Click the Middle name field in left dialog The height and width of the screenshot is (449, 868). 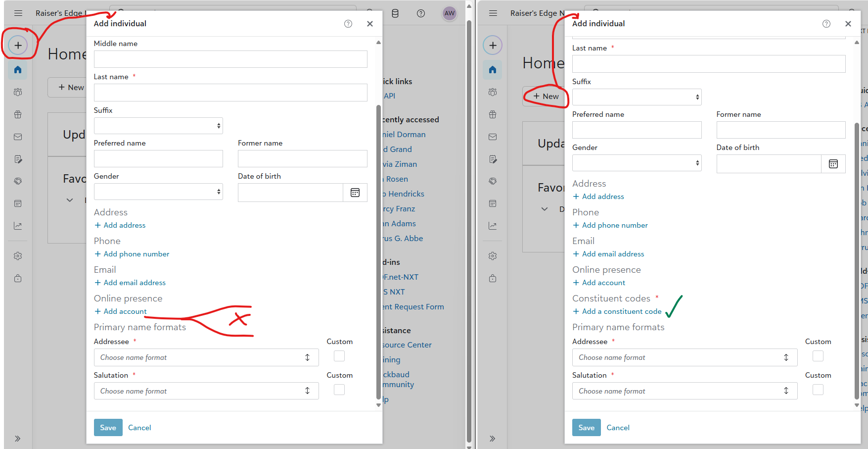(x=230, y=59)
